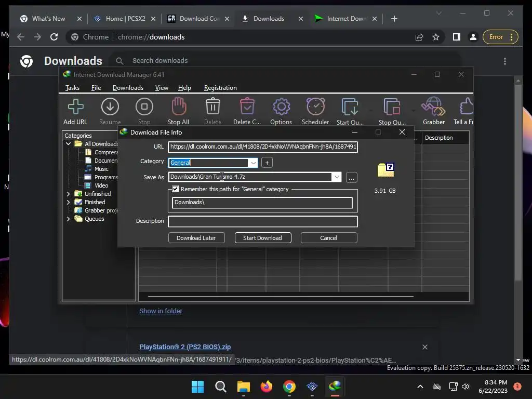Open Start Queue dropdown arrow
Viewport: 532px width, 399px height.
point(371,110)
